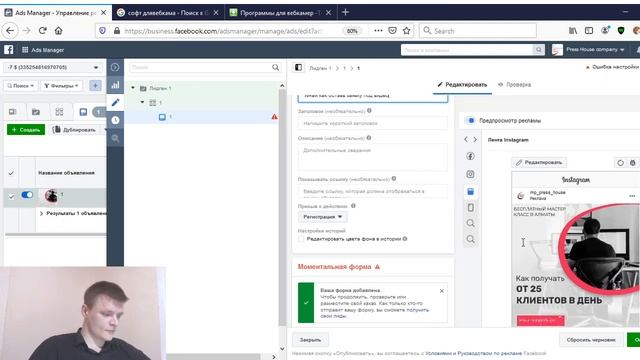Select the pencil edit icon in dark sidebar
The height and width of the screenshot is (360, 640).
click(115, 102)
